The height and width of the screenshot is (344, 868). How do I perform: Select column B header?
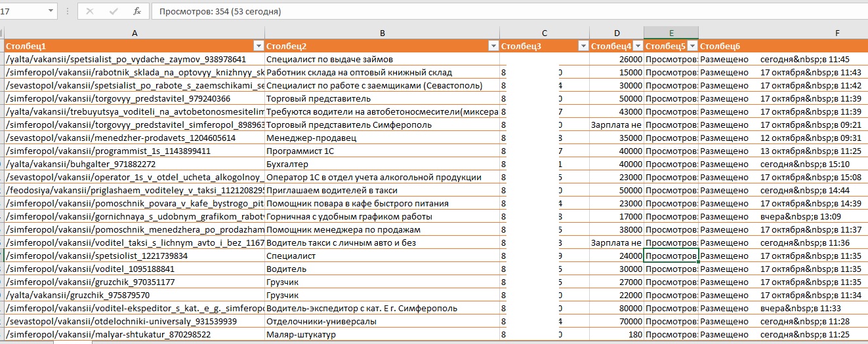tap(382, 33)
